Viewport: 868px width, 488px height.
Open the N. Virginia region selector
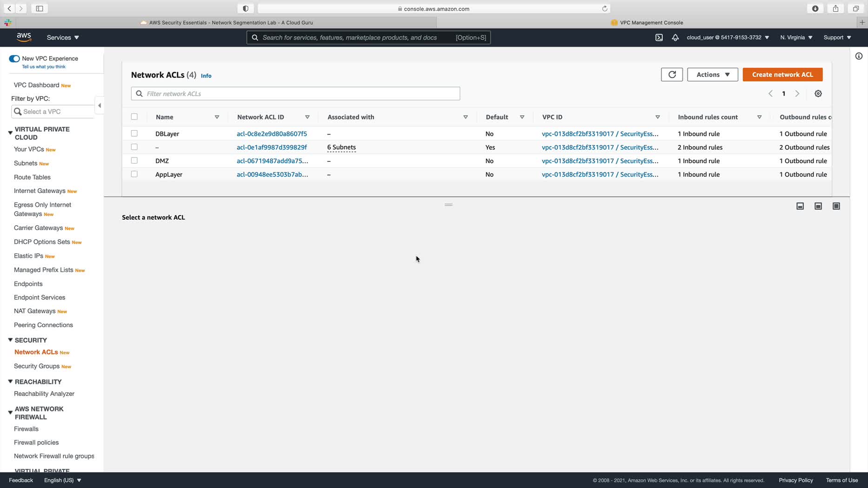click(796, 38)
